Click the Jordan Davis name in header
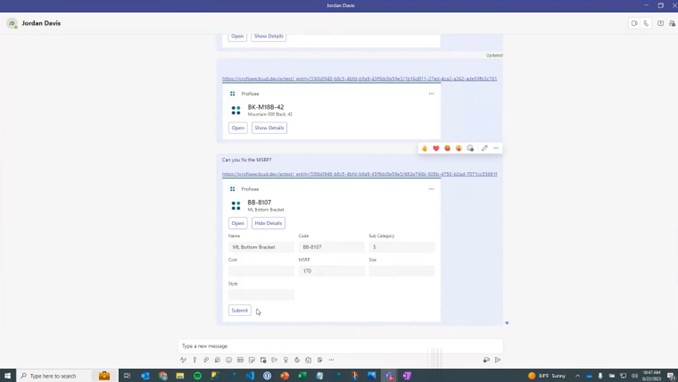 [x=41, y=23]
